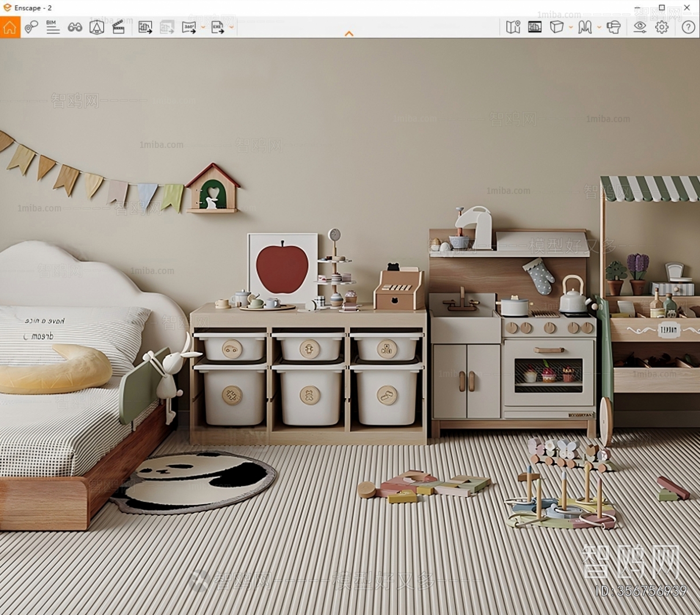Click the orange Home button
The image size is (700, 615).
10,27
